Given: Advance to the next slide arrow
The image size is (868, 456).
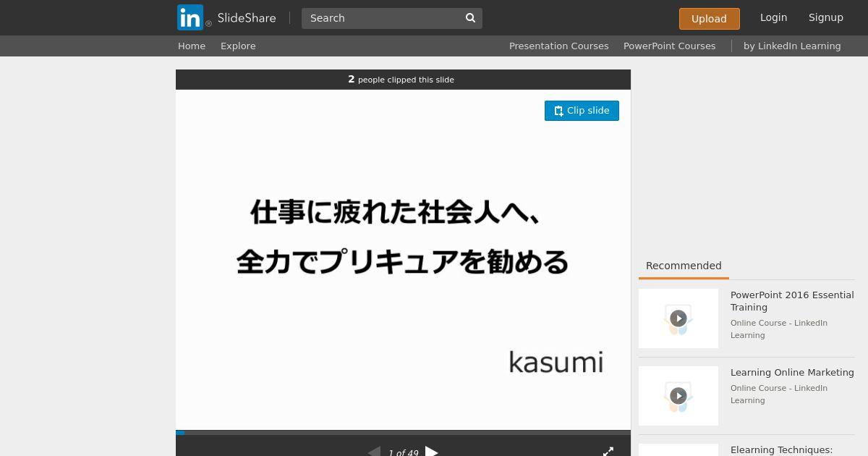Looking at the screenshot, I should [432, 452].
